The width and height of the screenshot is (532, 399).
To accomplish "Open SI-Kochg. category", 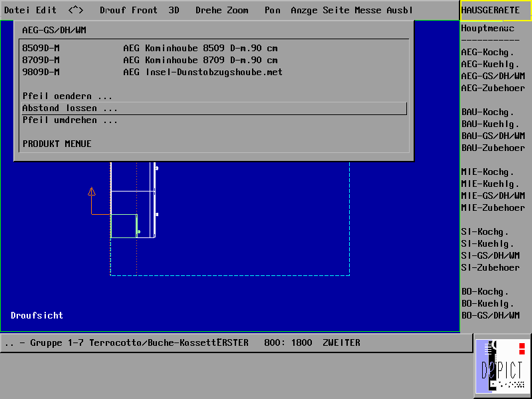I will tap(485, 231).
